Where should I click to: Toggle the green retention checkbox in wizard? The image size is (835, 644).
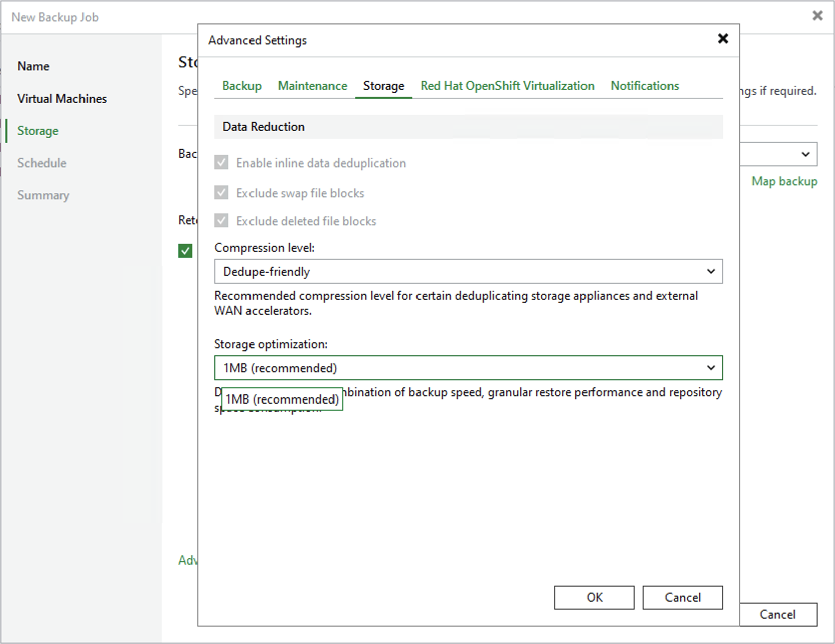click(x=185, y=251)
